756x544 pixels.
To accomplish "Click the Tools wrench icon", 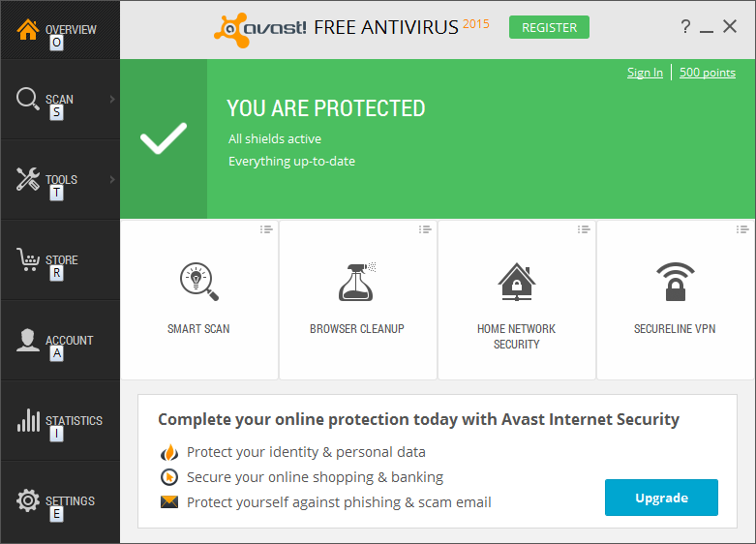I will point(28,179).
